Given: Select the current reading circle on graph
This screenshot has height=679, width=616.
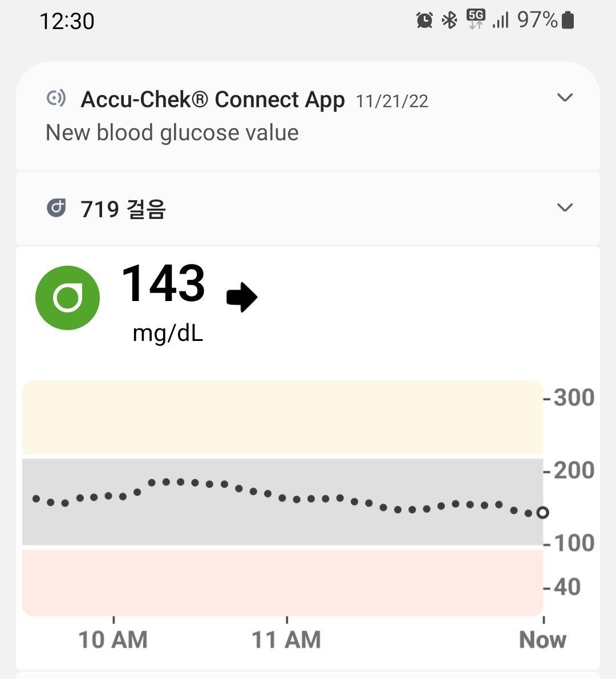Looking at the screenshot, I should pos(542,513).
